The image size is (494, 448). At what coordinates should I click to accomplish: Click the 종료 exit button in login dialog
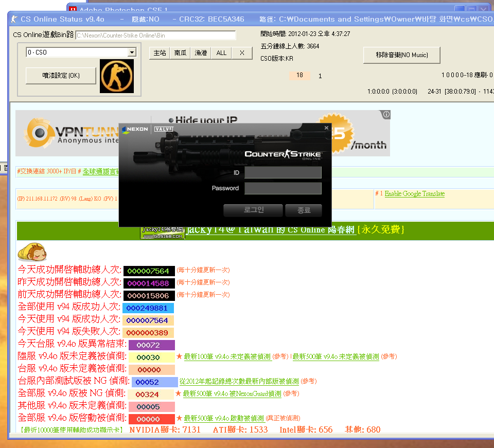tap(304, 210)
